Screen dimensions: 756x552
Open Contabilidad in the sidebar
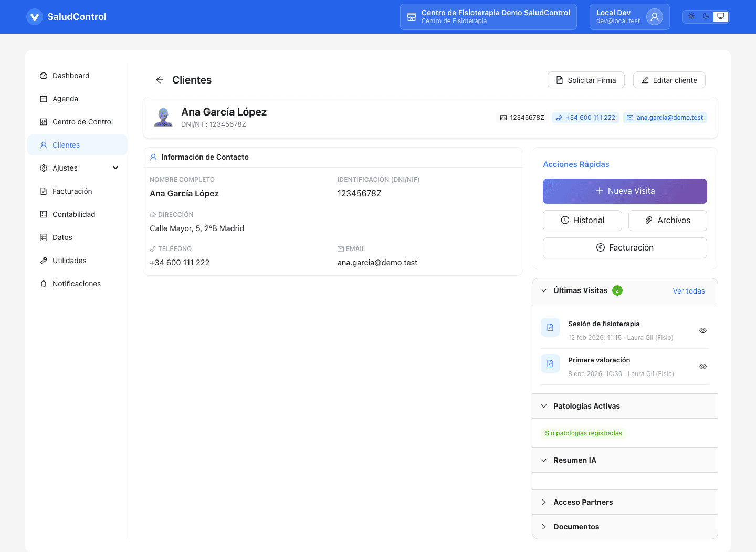tap(77, 214)
